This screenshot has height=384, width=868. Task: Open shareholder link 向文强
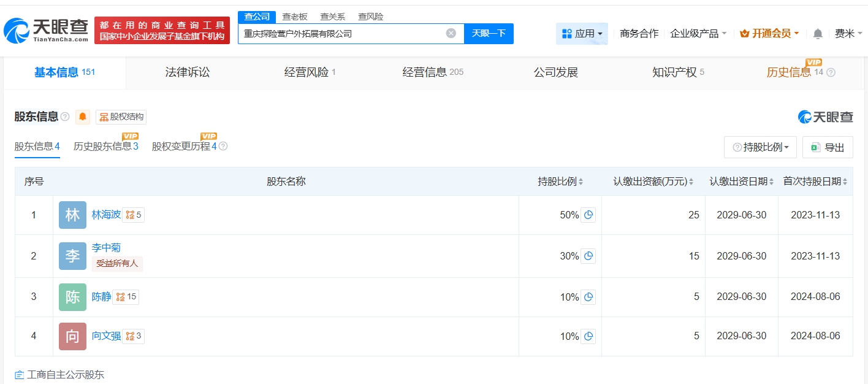tap(106, 336)
